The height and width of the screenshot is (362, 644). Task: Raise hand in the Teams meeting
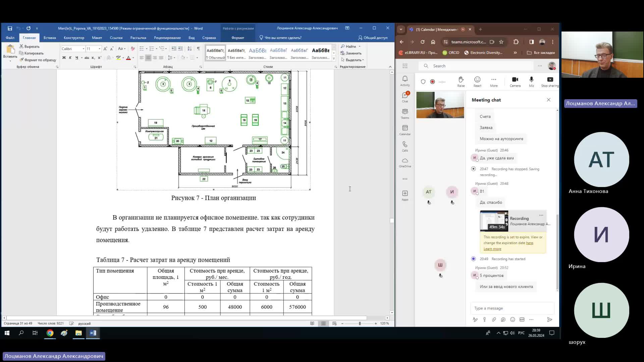[x=461, y=81]
